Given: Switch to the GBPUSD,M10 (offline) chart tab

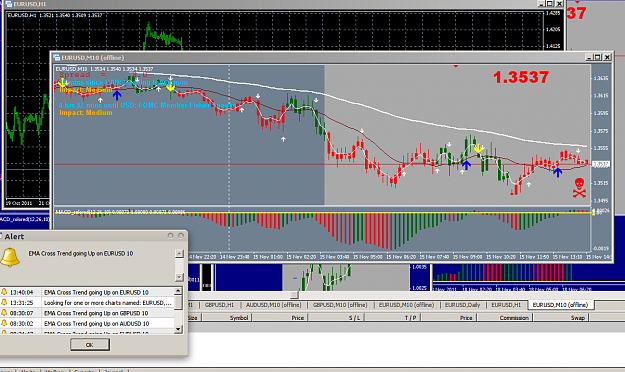Looking at the screenshot, I should (x=340, y=305).
